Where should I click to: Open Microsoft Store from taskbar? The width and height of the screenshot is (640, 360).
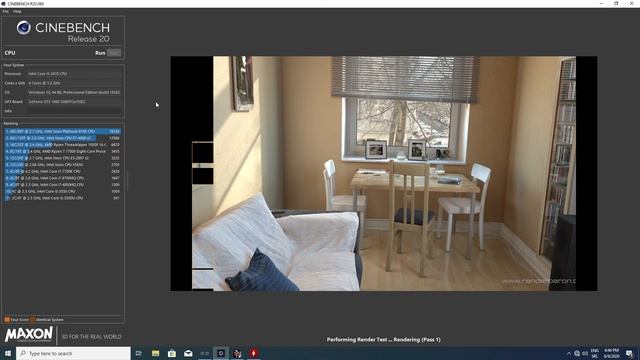pos(172,353)
